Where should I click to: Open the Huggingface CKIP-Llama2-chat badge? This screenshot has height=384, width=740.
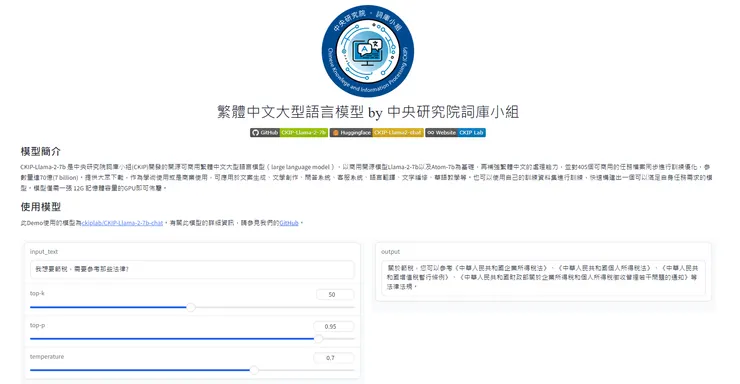376,133
